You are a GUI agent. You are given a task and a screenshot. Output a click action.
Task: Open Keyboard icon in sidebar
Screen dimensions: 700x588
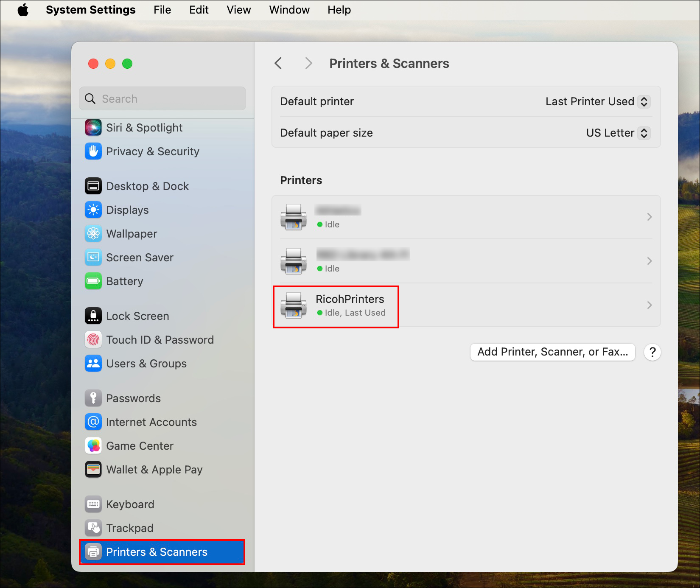pos(93,504)
